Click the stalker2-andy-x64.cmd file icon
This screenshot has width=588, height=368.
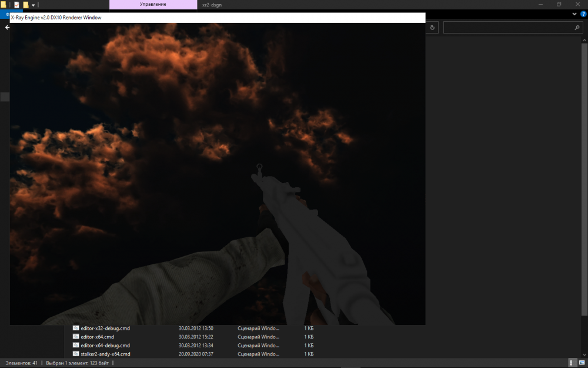tap(76, 354)
